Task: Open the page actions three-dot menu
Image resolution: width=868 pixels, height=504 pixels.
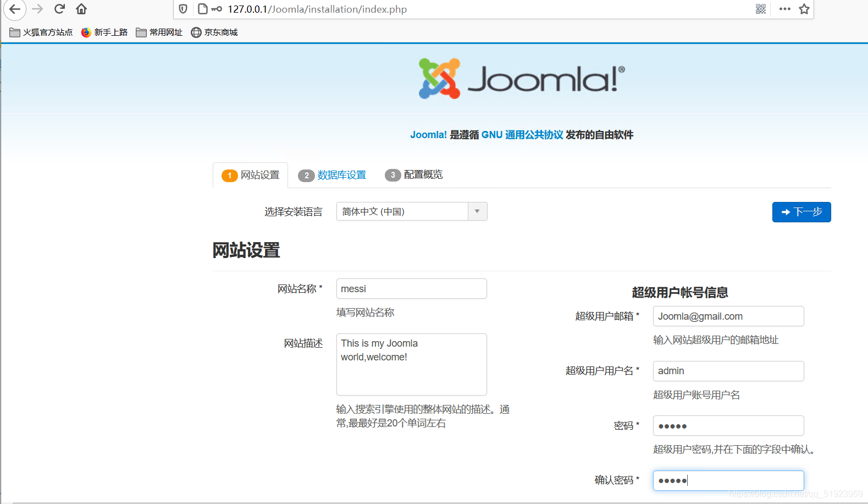Action: 785,9
